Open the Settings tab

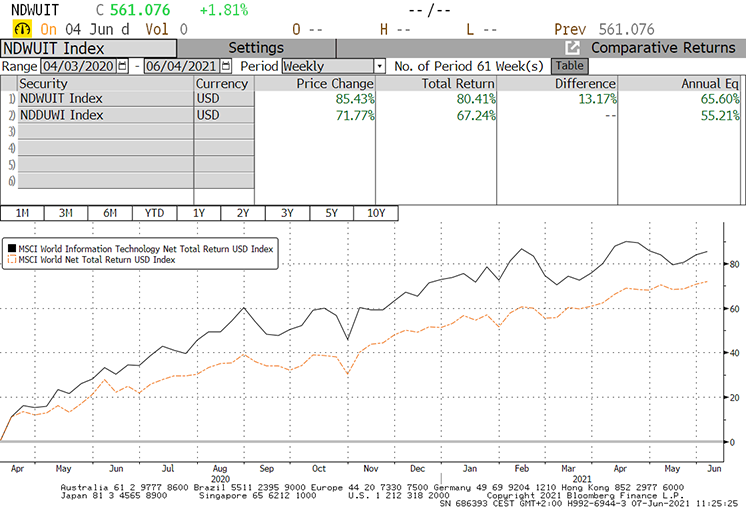tap(256, 48)
